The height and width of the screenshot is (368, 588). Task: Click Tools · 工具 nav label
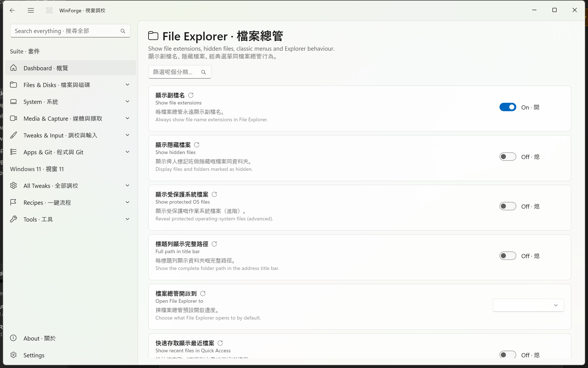pyautogui.click(x=38, y=219)
